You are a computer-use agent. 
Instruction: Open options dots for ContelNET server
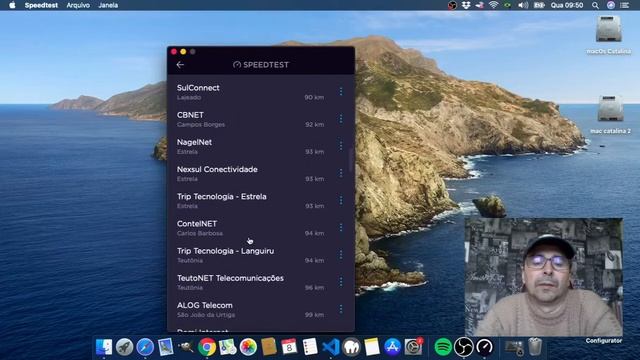click(x=341, y=227)
